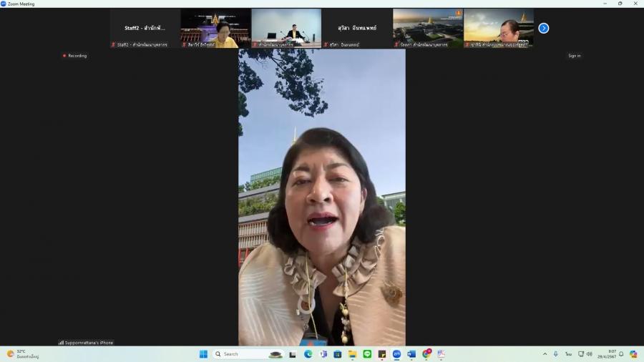644x362 pixels.
Task: Open the Windows Start menu
Action: [203, 354]
